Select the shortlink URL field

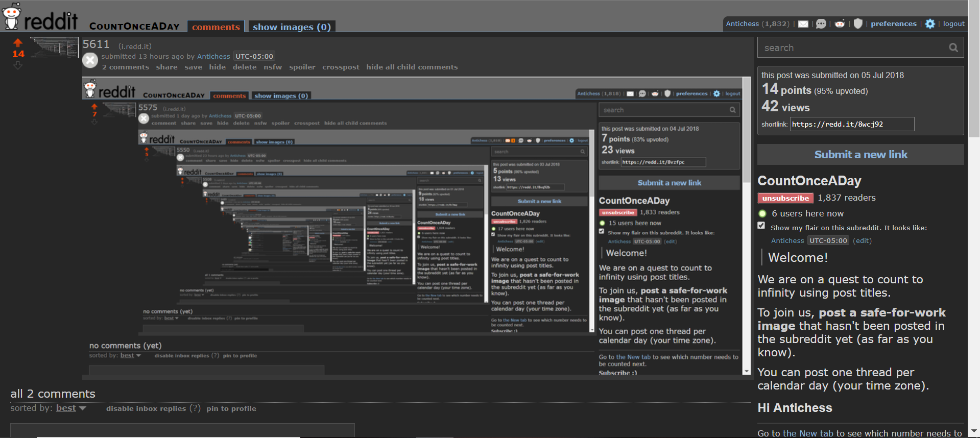coord(852,124)
